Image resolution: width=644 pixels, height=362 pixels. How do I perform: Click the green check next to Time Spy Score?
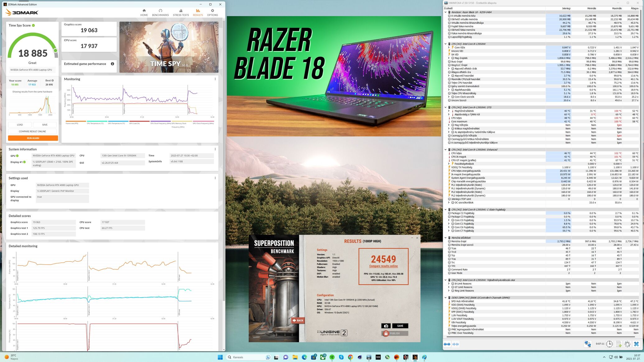point(33,26)
